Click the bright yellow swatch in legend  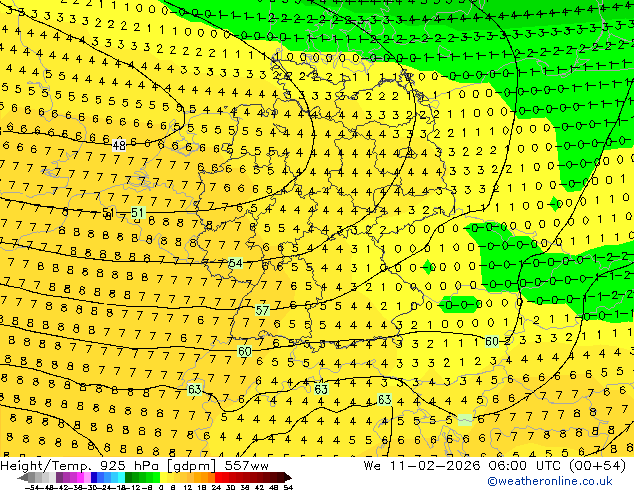click(x=163, y=478)
